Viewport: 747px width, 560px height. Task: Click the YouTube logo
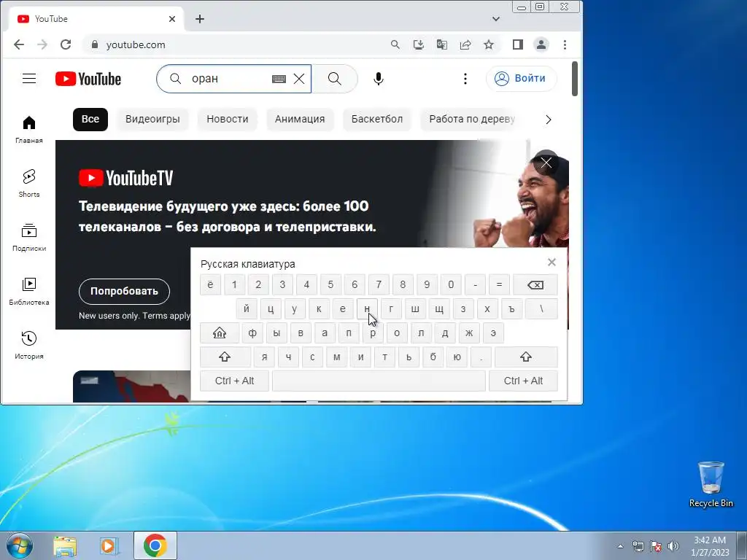tap(88, 79)
